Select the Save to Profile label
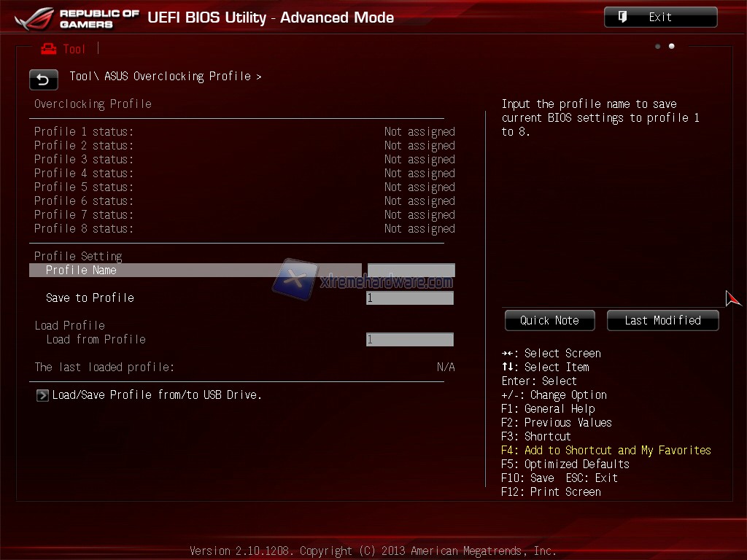 point(90,298)
